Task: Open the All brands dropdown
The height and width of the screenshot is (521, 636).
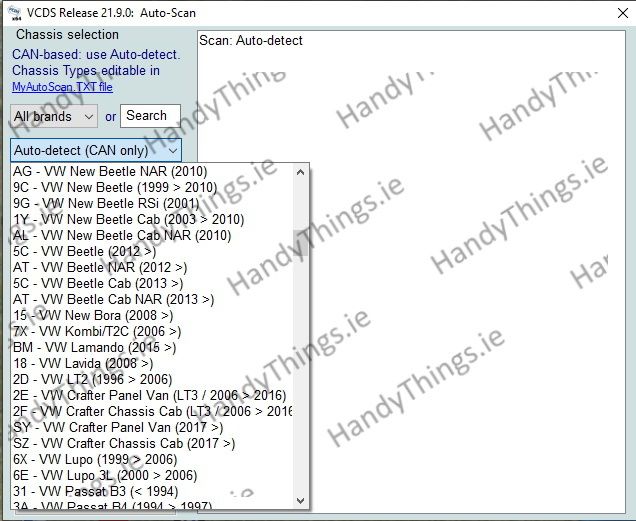Action: [54, 116]
